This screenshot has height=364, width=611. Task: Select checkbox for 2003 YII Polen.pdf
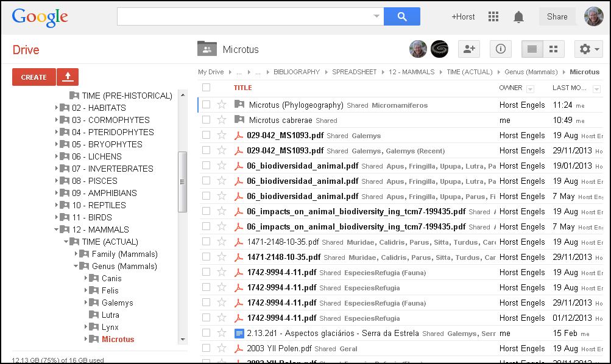pyautogui.click(x=206, y=348)
